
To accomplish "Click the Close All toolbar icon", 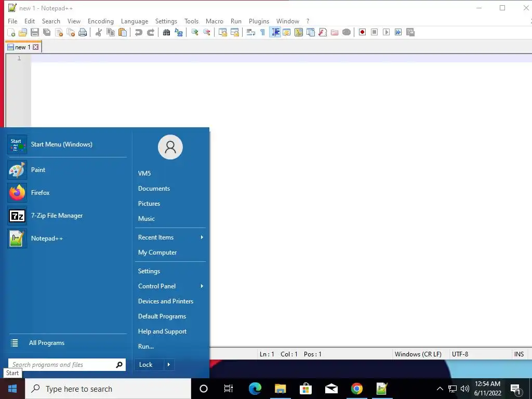I will point(71,32).
